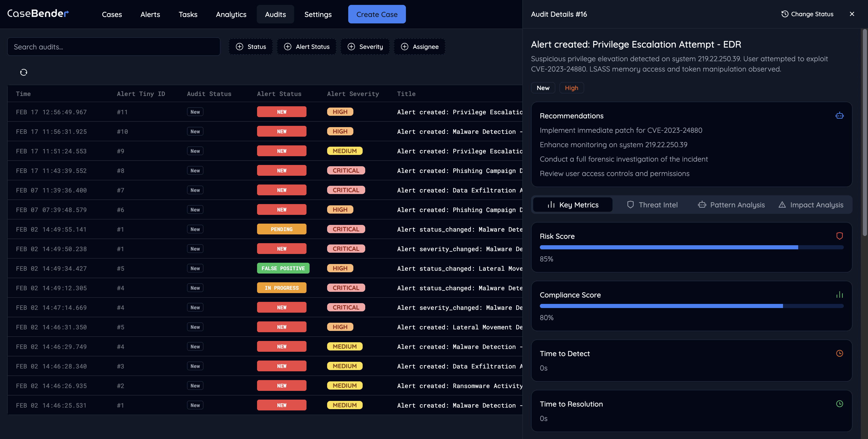Image resolution: width=868 pixels, height=439 pixels.
Task: Open the Assignee filter
Action: [x=420, y=47]
